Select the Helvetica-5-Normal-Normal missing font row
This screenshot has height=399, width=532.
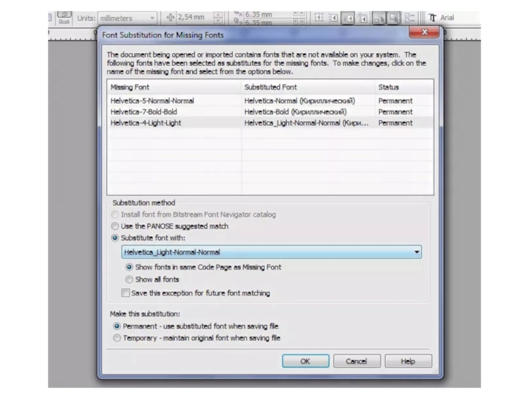point(270,101)
